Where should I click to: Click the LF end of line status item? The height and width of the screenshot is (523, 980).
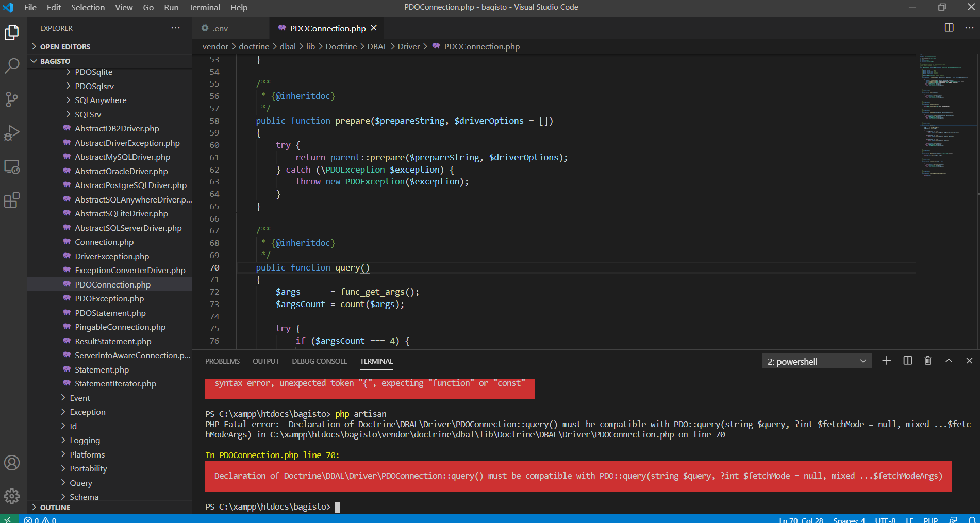910,520
